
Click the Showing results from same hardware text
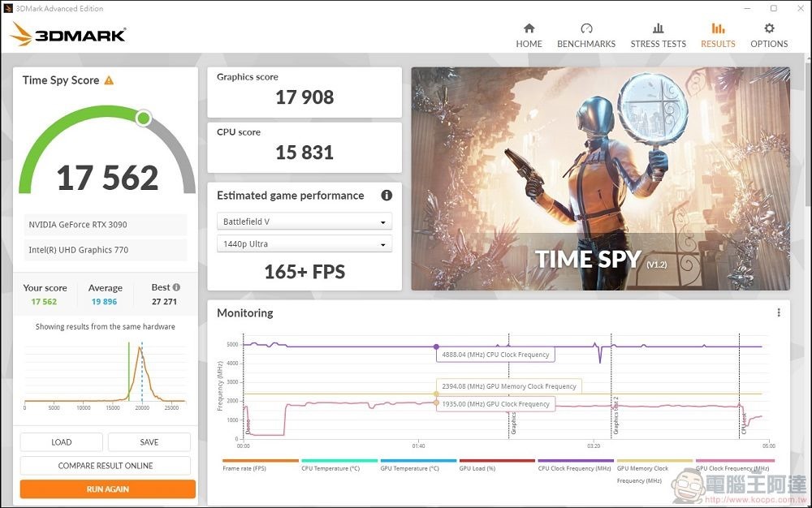click(105, 326)
